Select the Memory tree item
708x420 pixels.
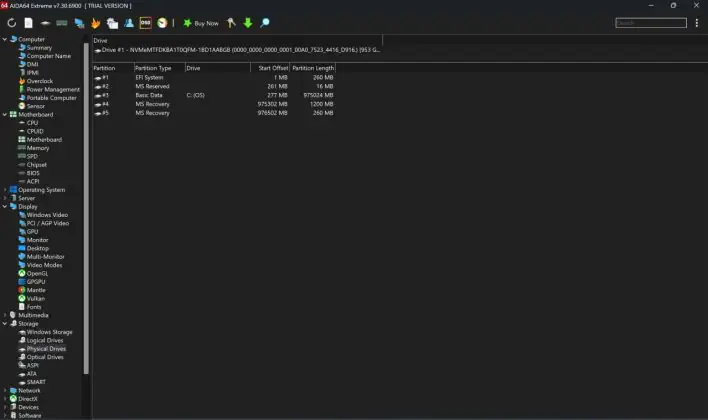coord(37,148)
